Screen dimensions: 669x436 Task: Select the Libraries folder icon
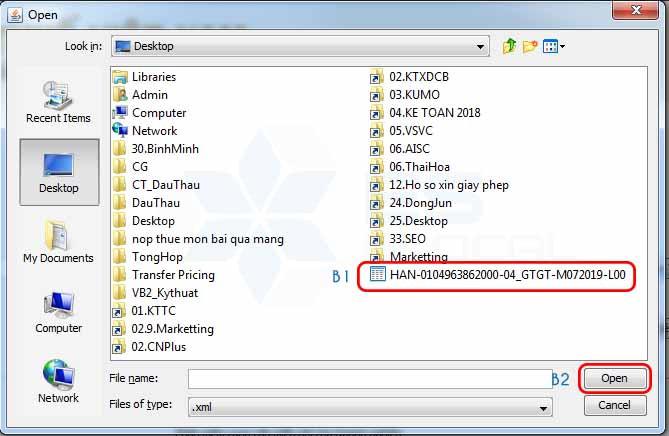point(120,77)
